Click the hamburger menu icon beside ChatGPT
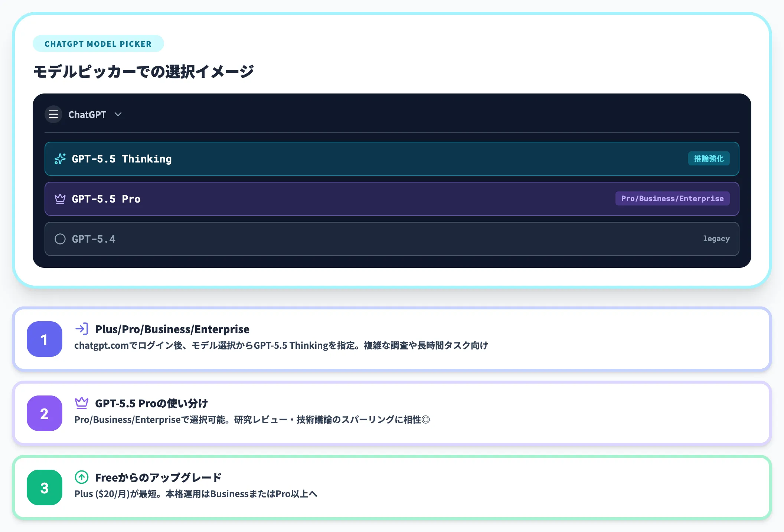 coord(53,114)
